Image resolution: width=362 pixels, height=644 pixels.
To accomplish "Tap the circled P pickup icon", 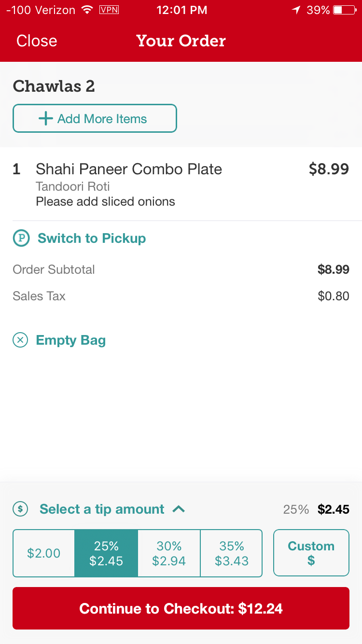I will 21,238.
